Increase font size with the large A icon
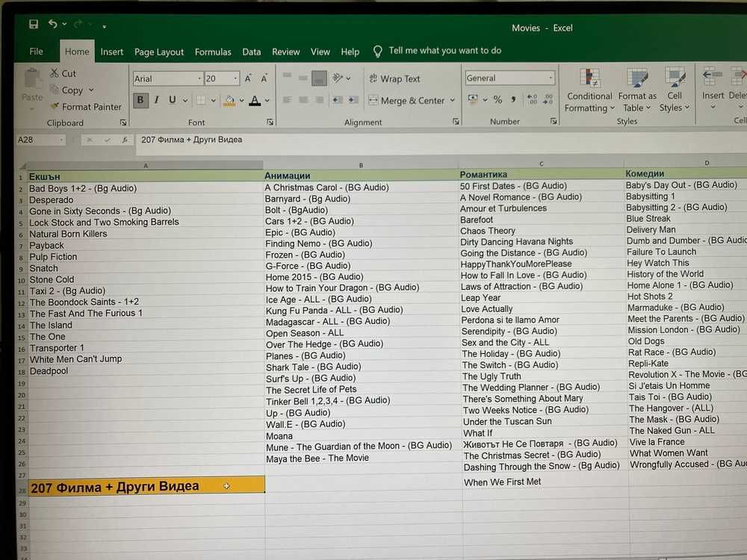The height and width of the screenshot is (560, 747). tap(248, 78)
